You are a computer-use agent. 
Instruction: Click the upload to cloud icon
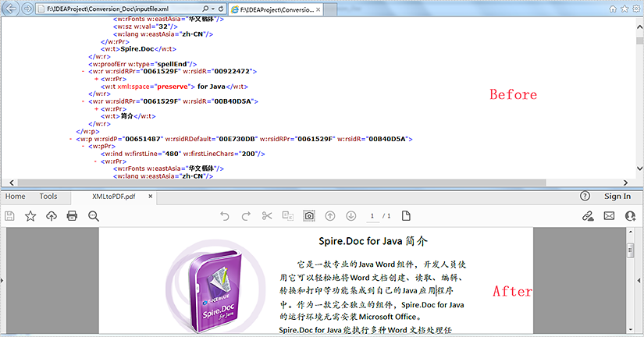[x=52, y=216]
